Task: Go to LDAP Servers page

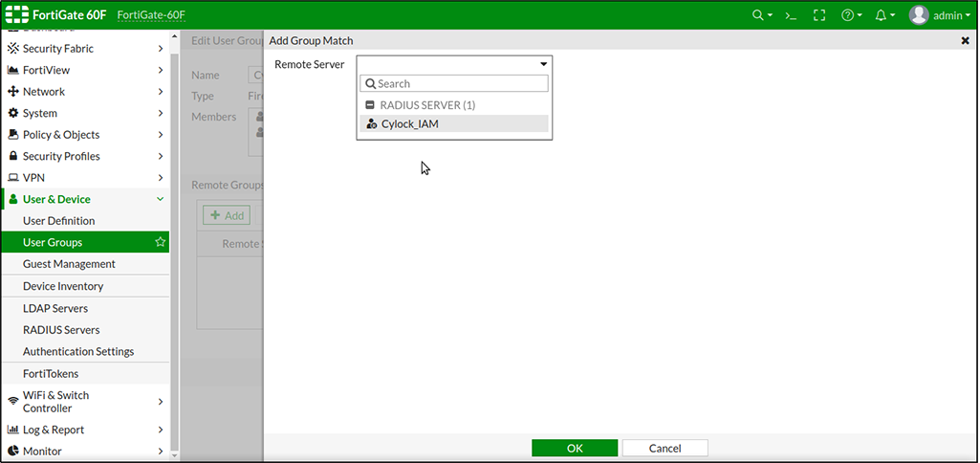Action: [x=55, y=309]
